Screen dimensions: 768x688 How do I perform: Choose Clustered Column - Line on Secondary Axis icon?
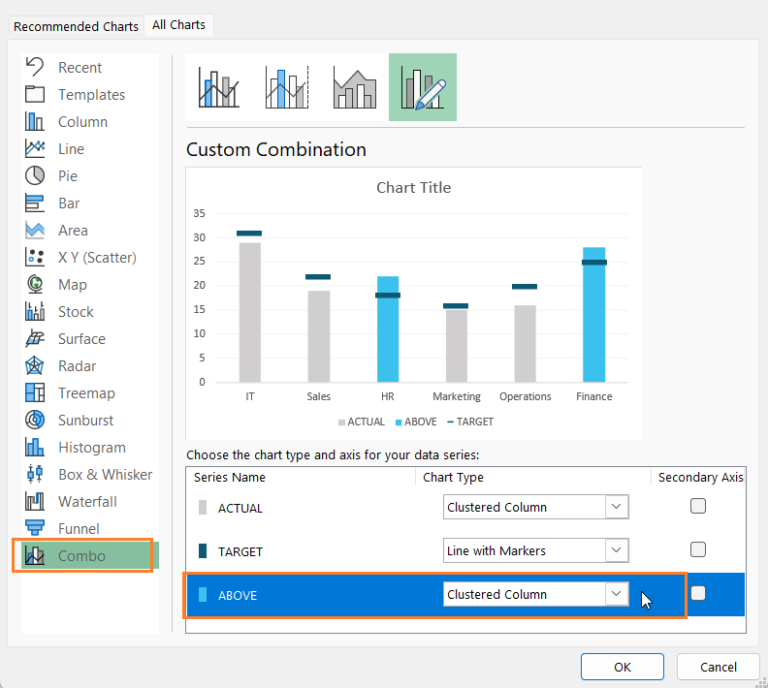[x=287, y=88]
